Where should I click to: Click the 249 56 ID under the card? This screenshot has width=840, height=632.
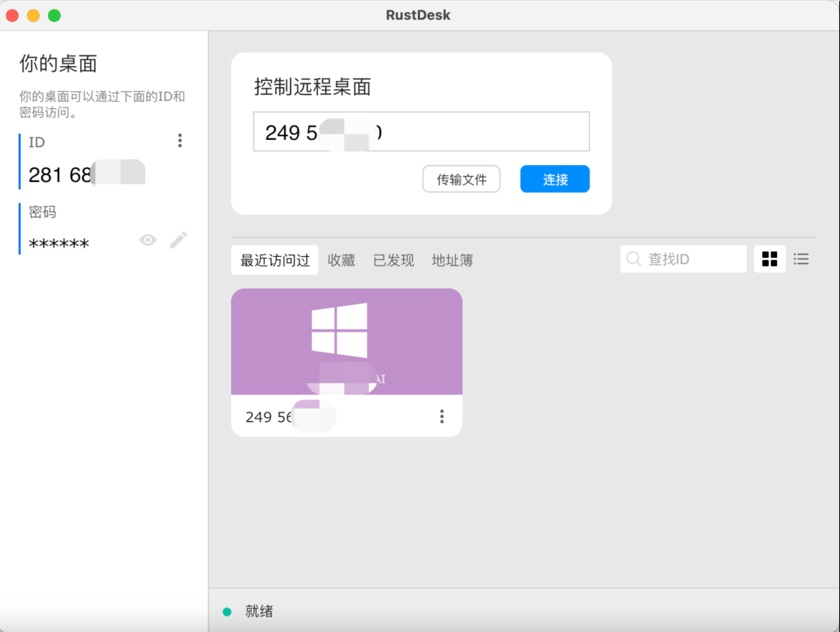coord(290,417)
